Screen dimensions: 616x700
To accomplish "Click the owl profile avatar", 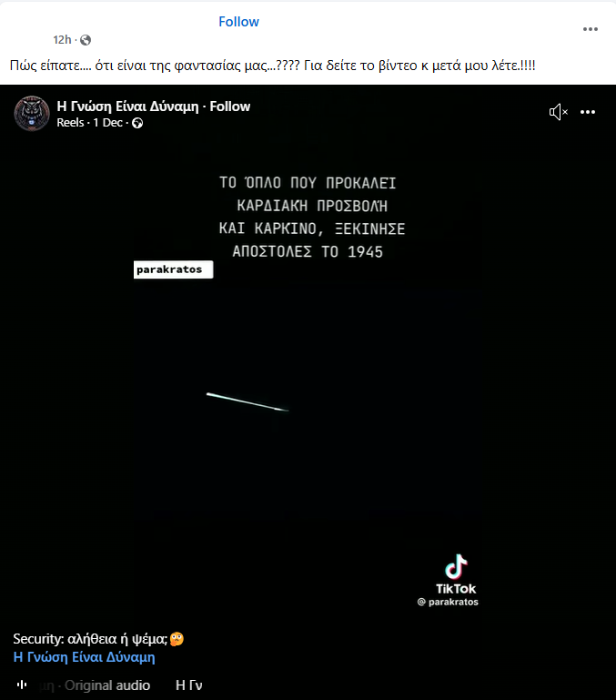I will (32, 114).
